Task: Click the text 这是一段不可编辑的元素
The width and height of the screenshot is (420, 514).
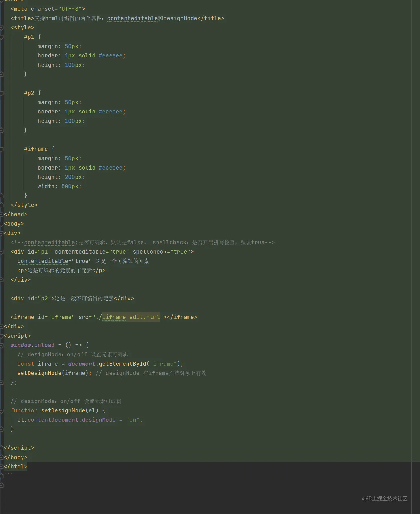Action: point(84,298)
